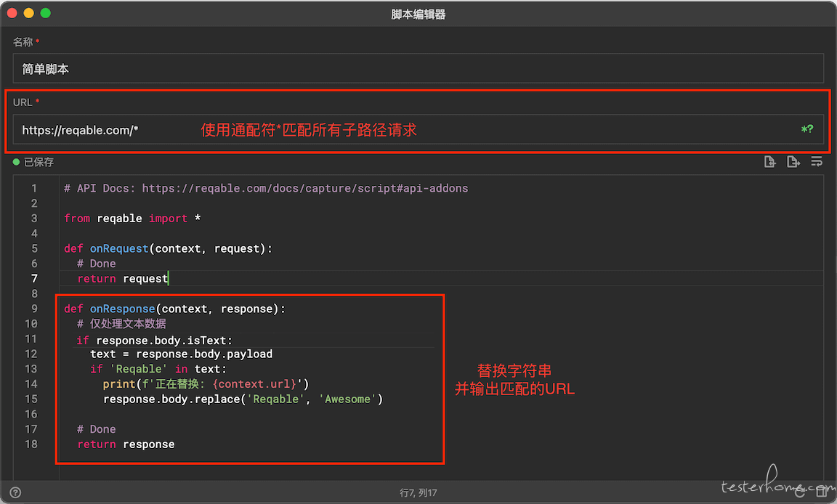Image resolution: width=837 pixels, height=504 pixels.
Task: Click the URL field with https://reqable.com/*
Action: 418,129
